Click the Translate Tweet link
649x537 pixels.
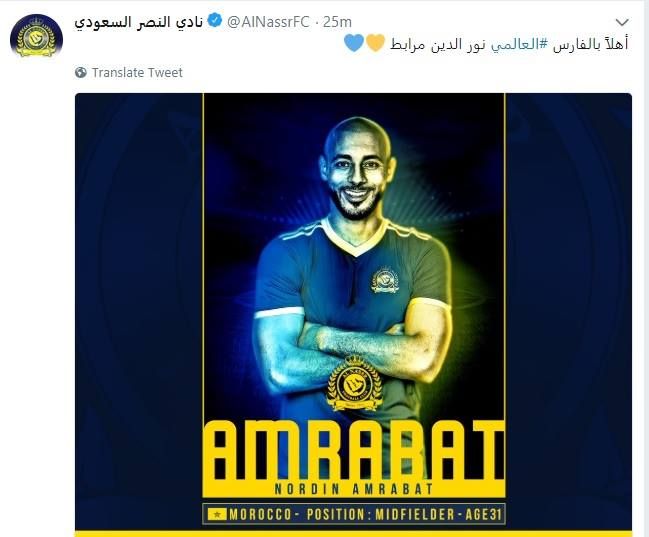coord(137,73)
